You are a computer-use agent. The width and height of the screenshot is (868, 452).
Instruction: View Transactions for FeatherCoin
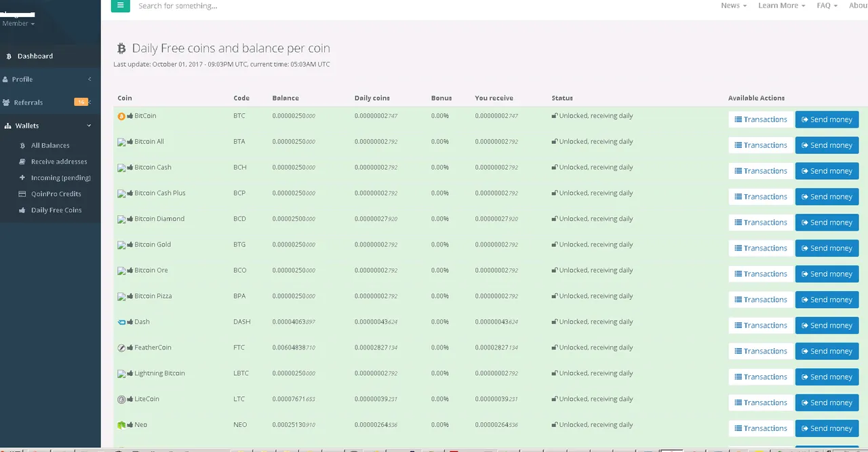coord(761,352)
